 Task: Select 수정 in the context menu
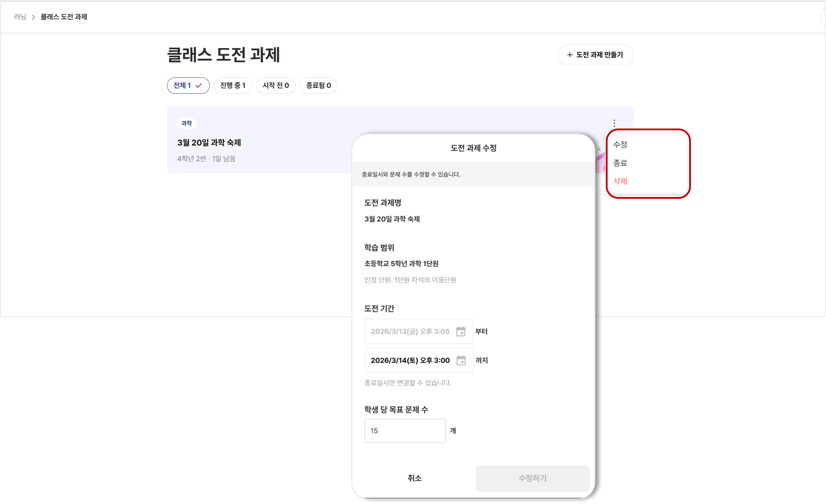(x=620, y=144)
